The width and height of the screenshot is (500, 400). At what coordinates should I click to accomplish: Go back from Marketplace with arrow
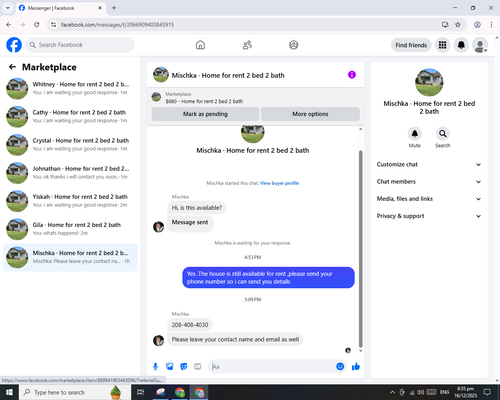pos(13,67)
